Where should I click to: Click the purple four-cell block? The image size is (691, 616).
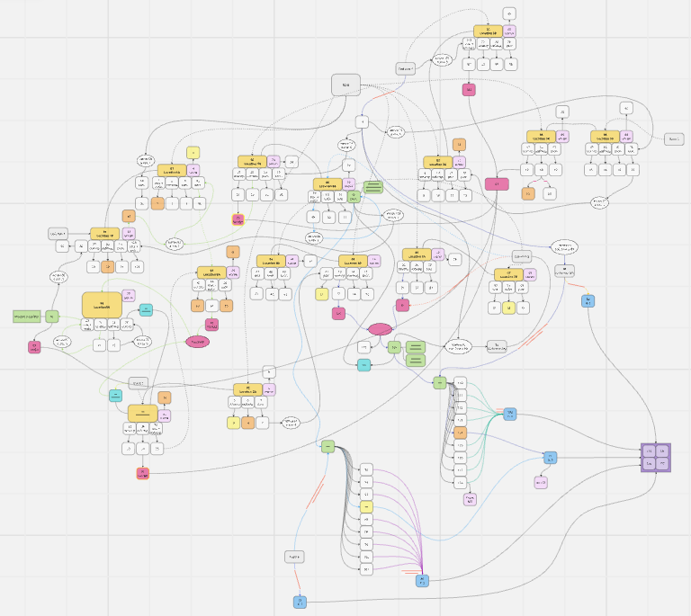point(655,458)
